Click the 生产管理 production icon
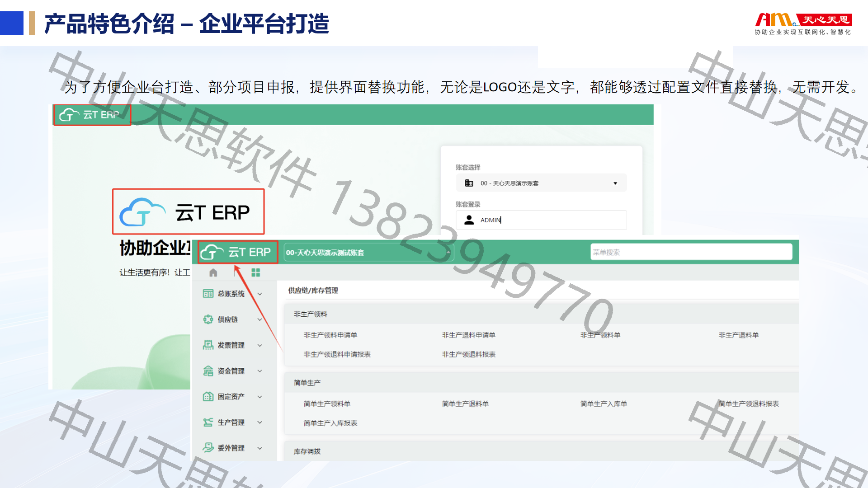Viewport: 868px width, 488px height. coord(208,422)
